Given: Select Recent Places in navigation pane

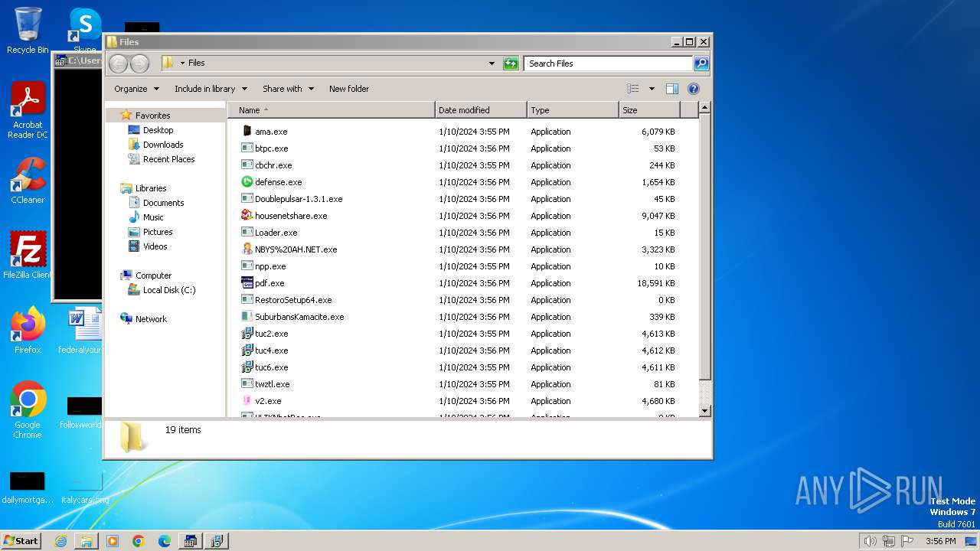Looking at the screenshot, I should [168, 159].
